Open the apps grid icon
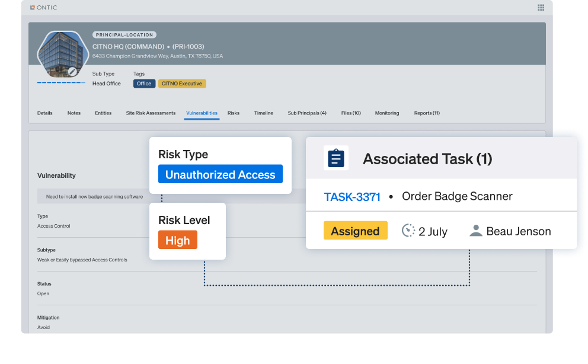Screen dimensions: 588x364 click(x=541, y=8)
